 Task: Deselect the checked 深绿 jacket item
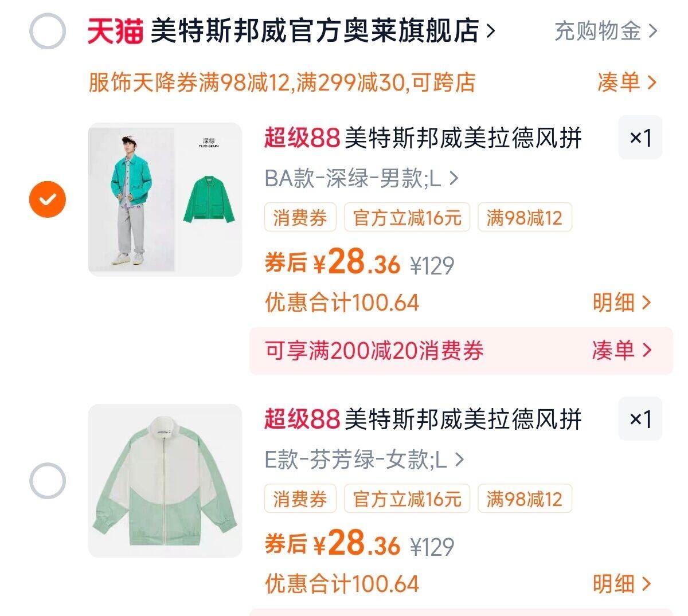point(48,198)
